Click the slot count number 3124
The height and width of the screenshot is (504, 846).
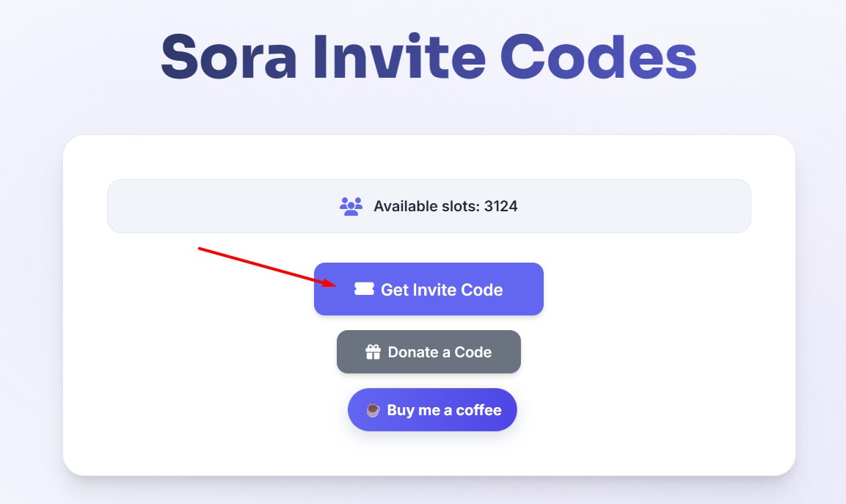(x=501, y=206)
